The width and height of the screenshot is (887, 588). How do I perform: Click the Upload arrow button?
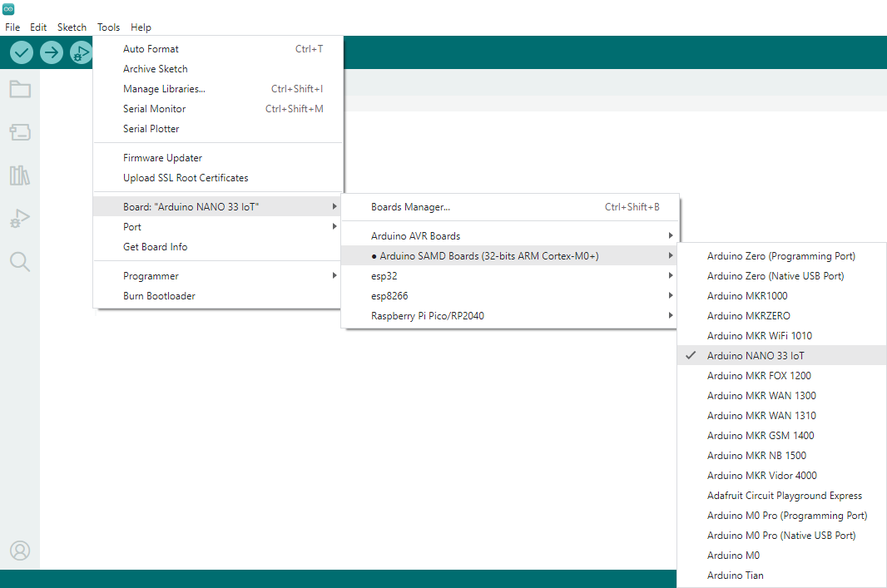click(x=52, y=52)
